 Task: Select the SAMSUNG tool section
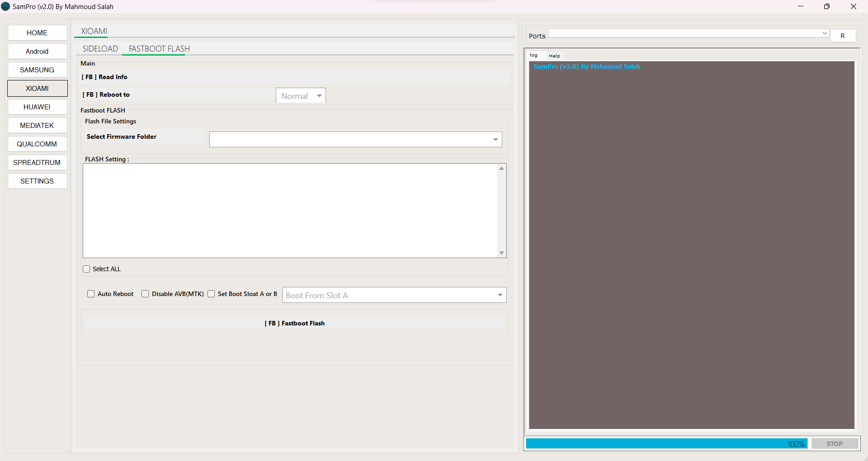pos(37,70)
